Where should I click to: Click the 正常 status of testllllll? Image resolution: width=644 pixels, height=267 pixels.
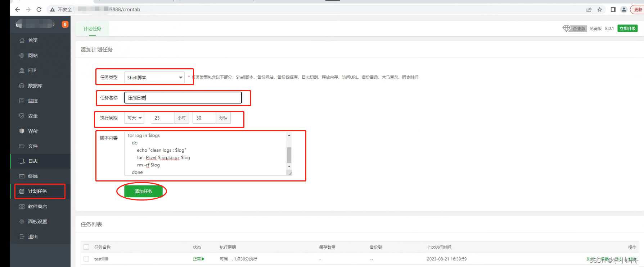pos(199,259)
